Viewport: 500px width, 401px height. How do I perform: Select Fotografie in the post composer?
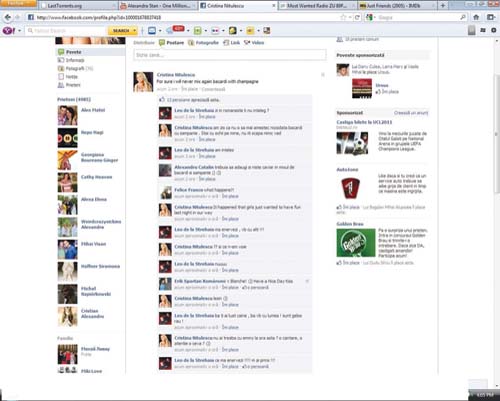point(203,43)
